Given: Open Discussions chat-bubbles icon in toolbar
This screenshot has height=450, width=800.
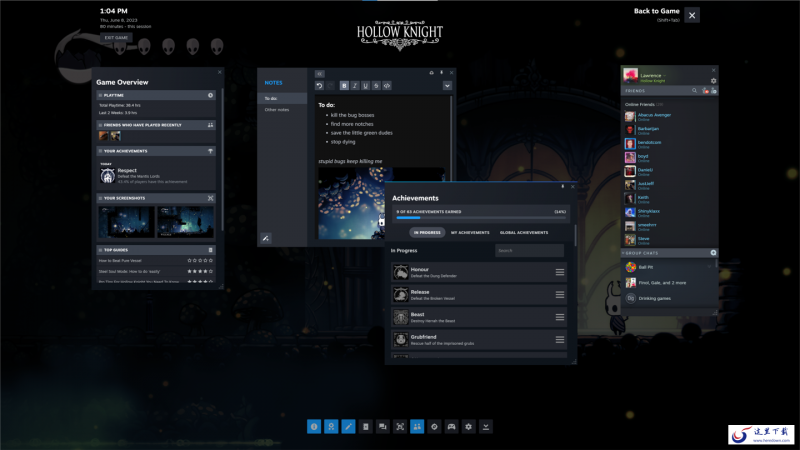Looking at the screenshot, I should [383, 427].
